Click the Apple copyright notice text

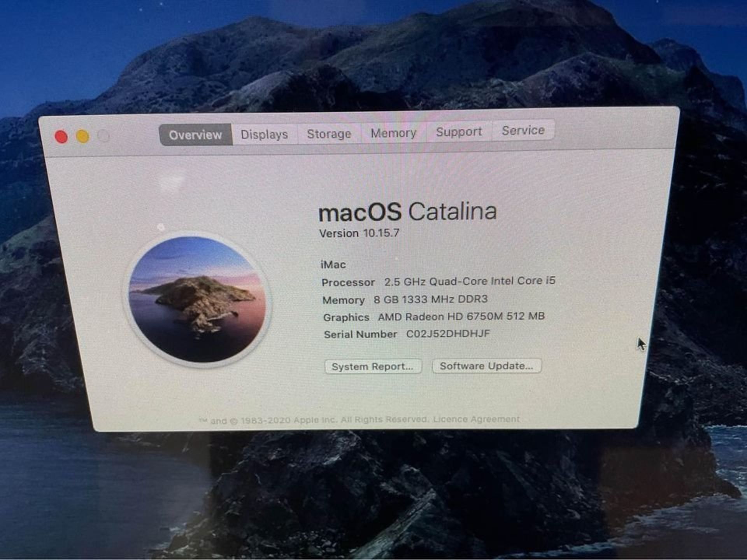point(313,420)
